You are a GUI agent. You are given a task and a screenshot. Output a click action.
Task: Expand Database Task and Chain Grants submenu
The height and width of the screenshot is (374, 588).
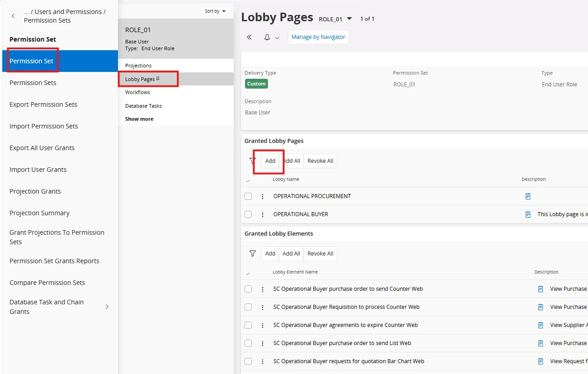pyautogui.click(x=107, y=307)
